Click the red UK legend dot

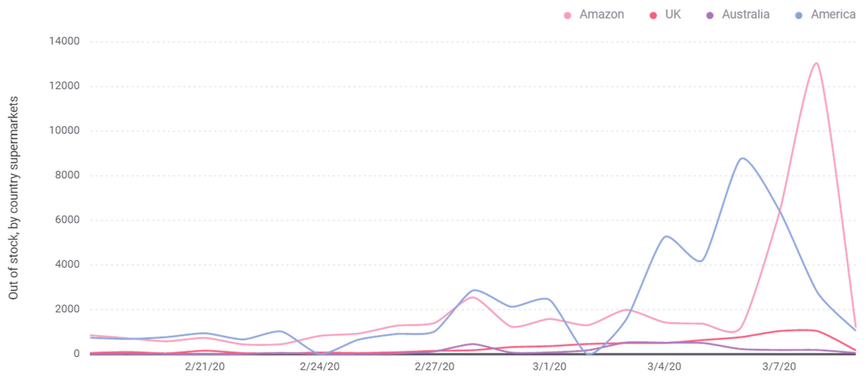653,16
